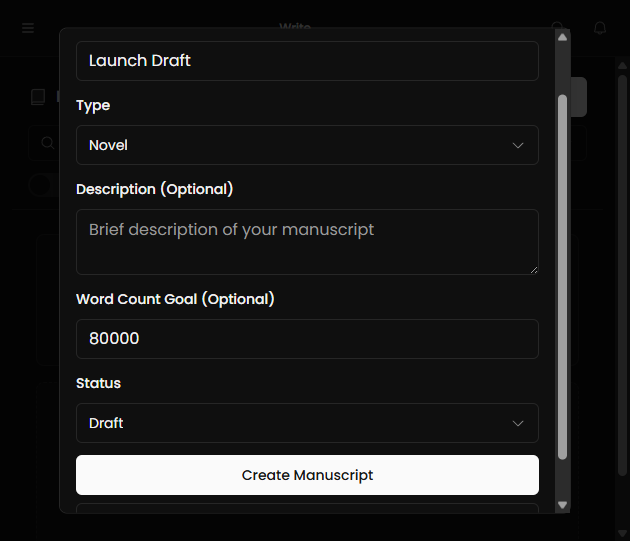
Task: Click the search magnifier icon behind dialog
Action: point(48,143)
